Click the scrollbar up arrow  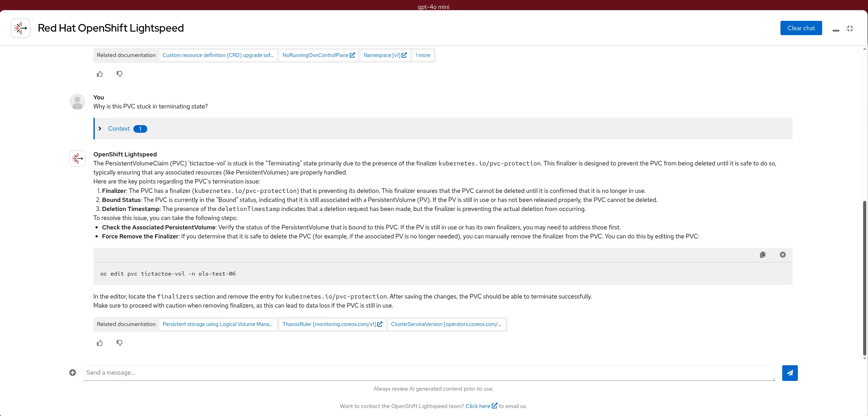(865, 49)
